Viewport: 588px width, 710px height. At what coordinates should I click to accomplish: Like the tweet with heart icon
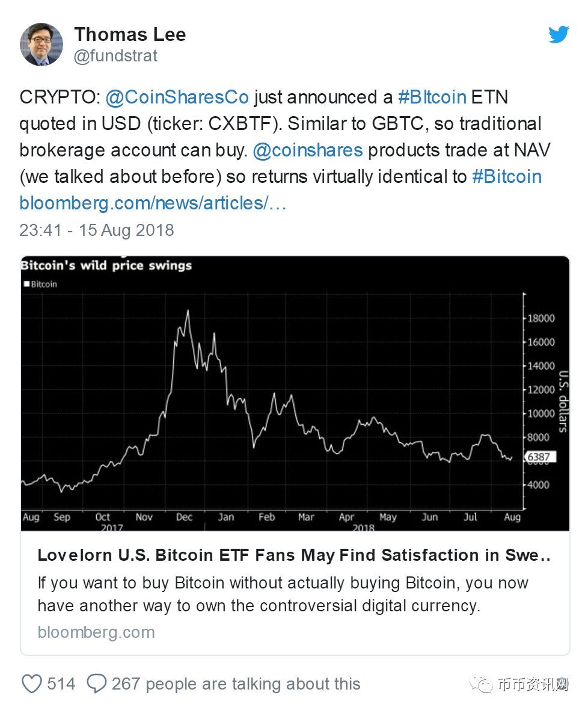click(x=32, y=684)
